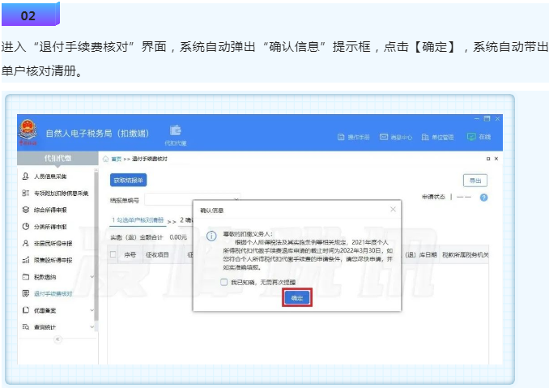Viewport: 549px width, 392px height.
Task: Click the 征收项目 column header
Action: pos(157,254)
